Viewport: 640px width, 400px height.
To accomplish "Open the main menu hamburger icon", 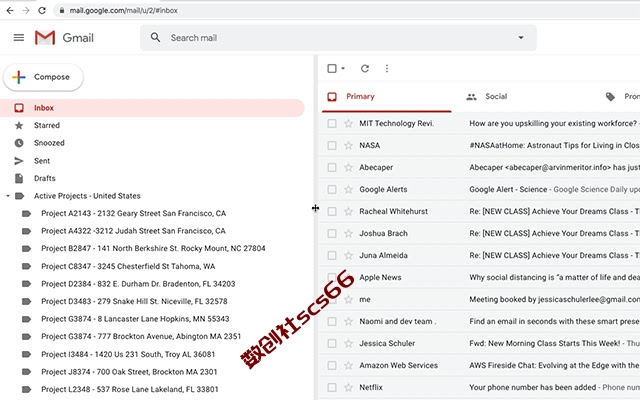I will tap(19, 38).
